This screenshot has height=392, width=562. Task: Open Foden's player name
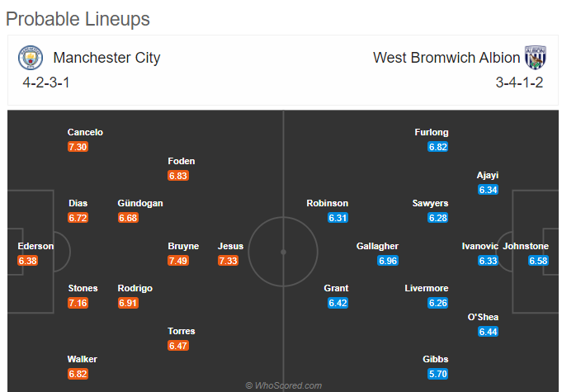(x=182, y=161)
